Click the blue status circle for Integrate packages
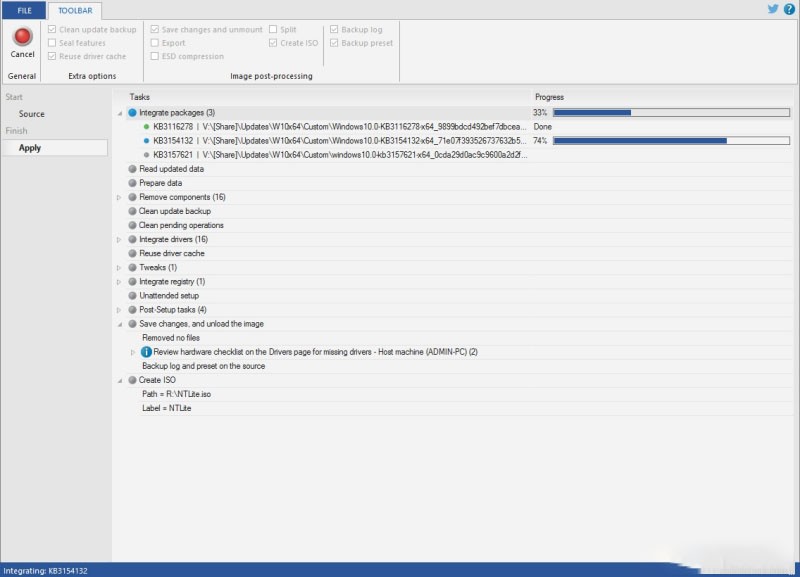Image resolution: width=800 pixels, height=577 pixels. point(132,113)
